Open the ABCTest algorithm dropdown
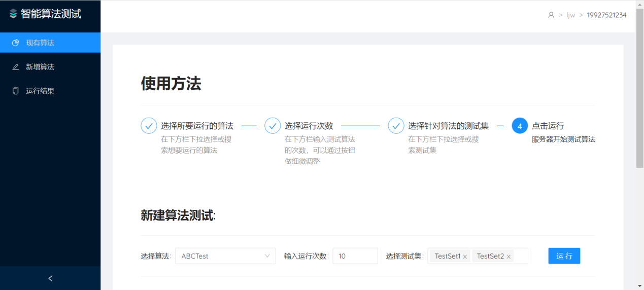 pyautogui.click(x=225, y=256)
